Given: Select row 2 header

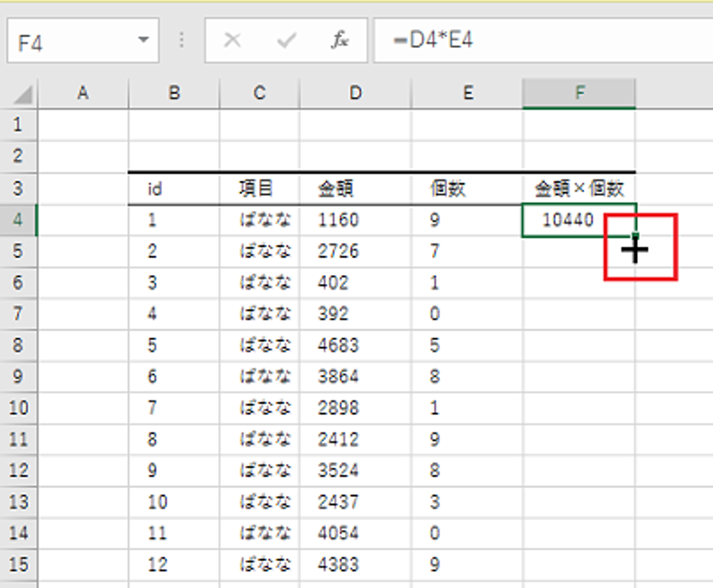Looking at the screenshot, I should [18, 156].
